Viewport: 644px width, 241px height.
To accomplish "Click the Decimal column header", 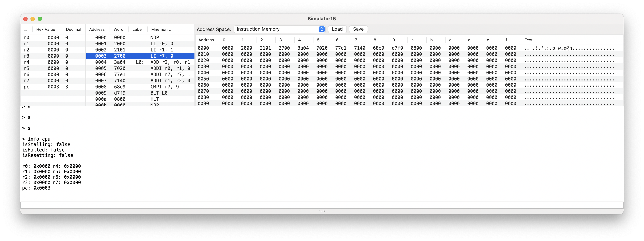I will coord(73,30).
